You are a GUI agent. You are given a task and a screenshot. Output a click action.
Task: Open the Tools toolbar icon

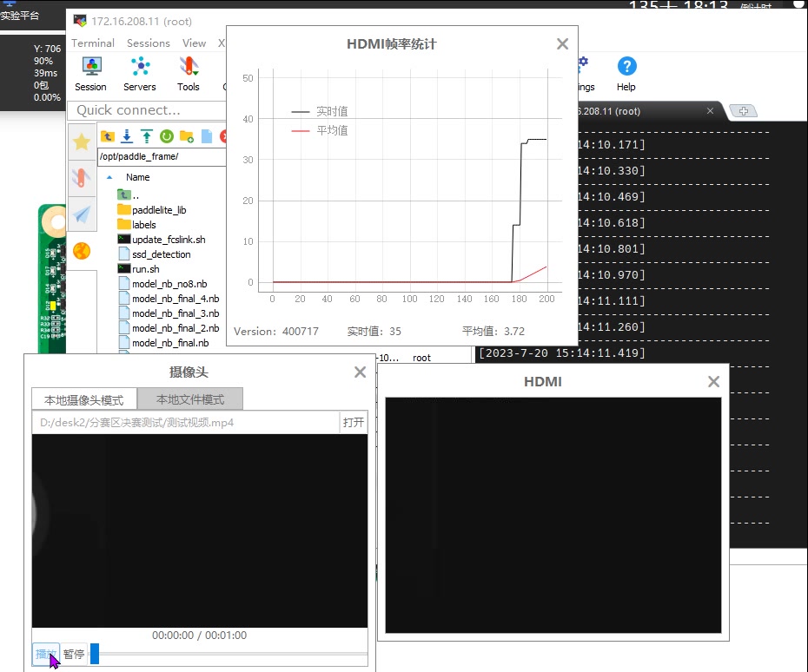(188, 73)
